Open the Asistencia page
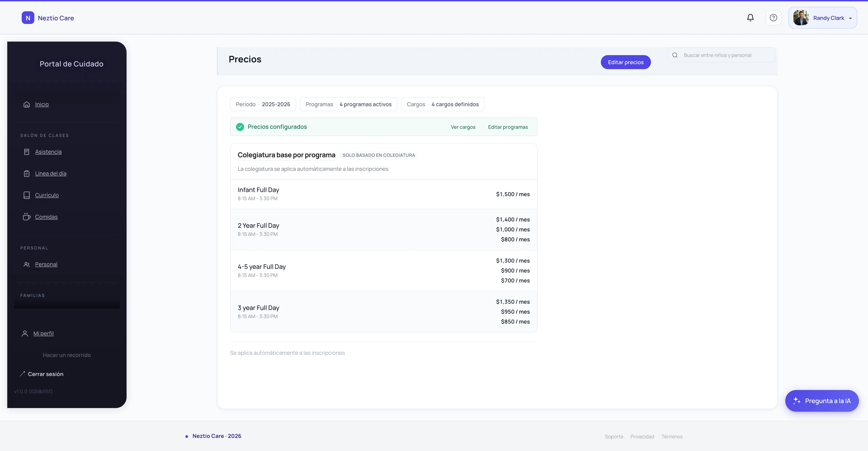 [x=48, y=152]
